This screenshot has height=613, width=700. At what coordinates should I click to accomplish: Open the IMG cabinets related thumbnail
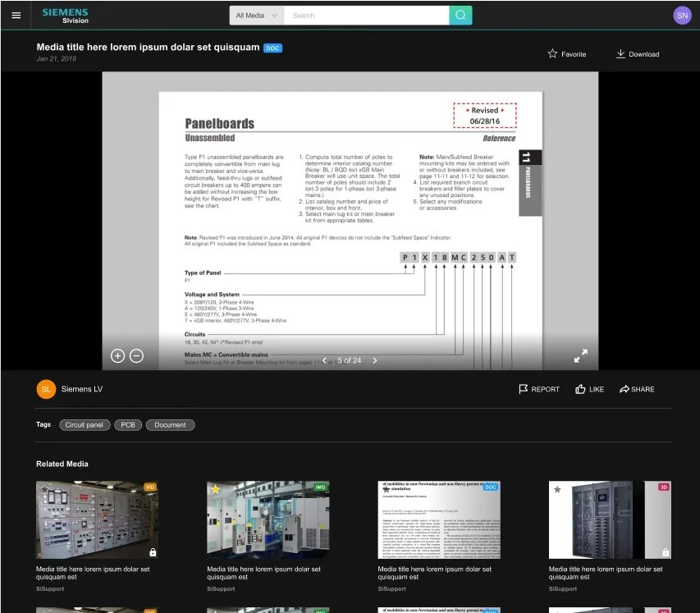268,519
